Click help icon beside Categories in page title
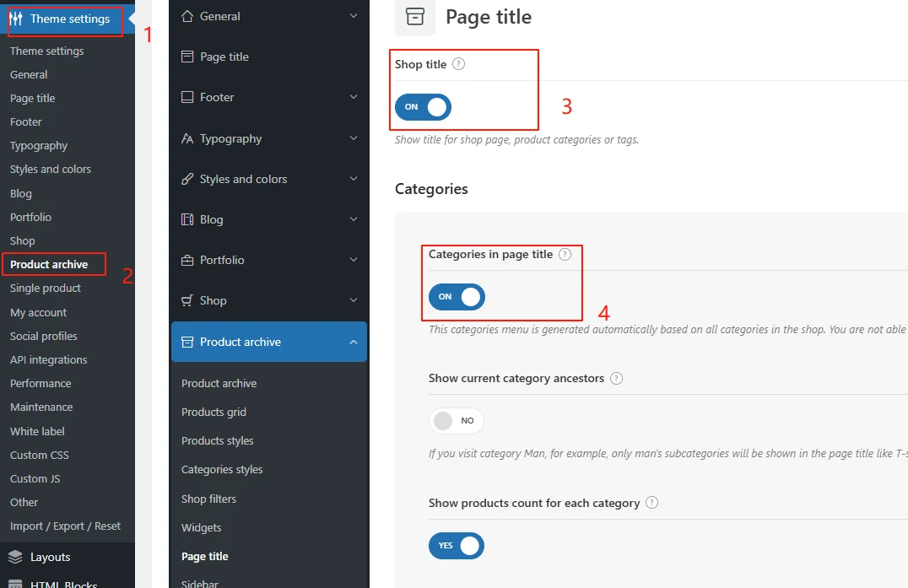This screenshot has height=588, width=908. coord(565,254)
